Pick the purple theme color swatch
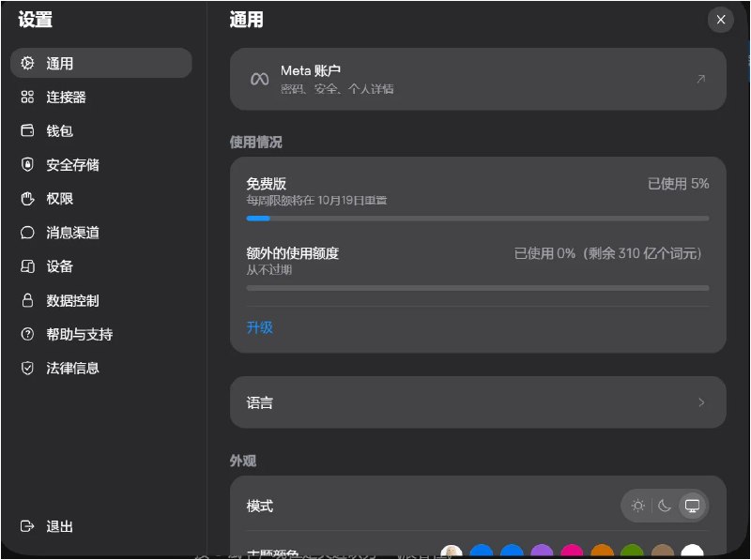The height and width of the screenshot is (560, 751). click(x=542, y=552)
